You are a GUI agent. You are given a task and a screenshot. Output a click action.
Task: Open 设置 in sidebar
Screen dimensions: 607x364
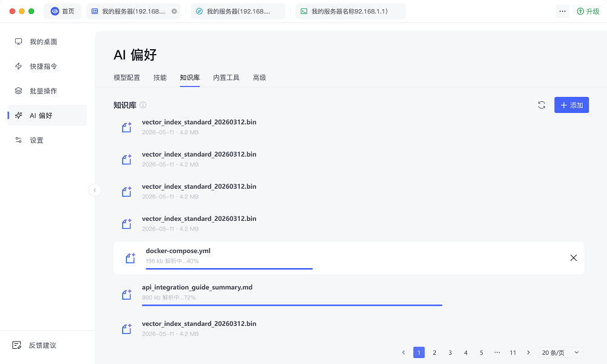(x=47, y=140)
